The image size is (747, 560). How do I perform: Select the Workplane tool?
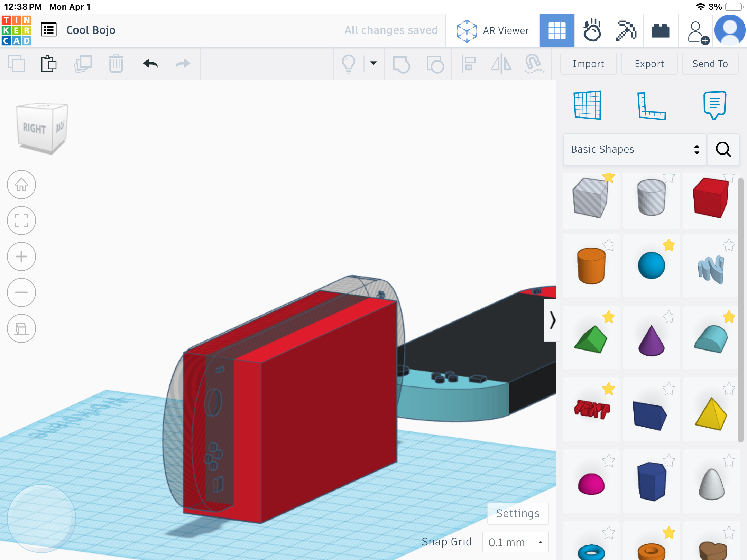coord(587,105)
